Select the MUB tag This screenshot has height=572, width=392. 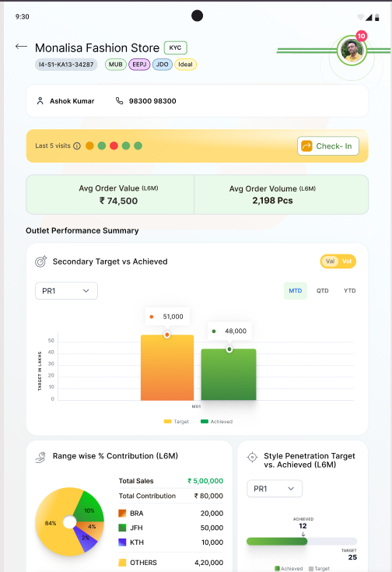pos(116,65)
